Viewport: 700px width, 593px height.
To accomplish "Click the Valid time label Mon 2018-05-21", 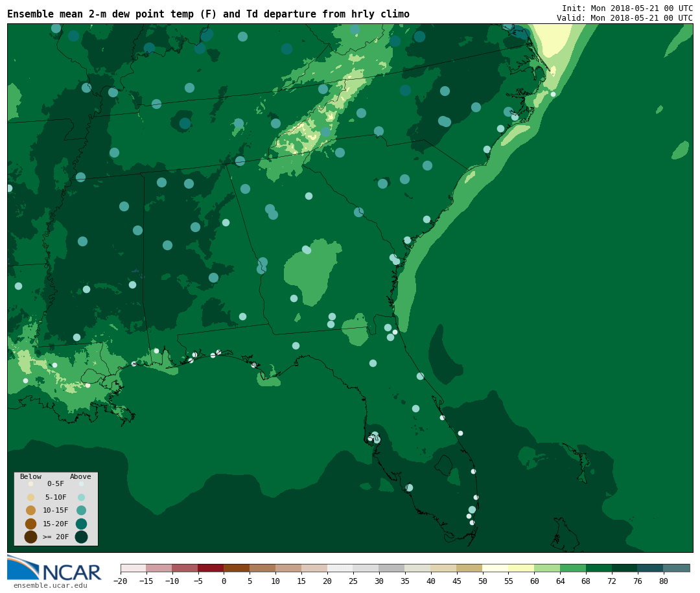I will [625, 18].
